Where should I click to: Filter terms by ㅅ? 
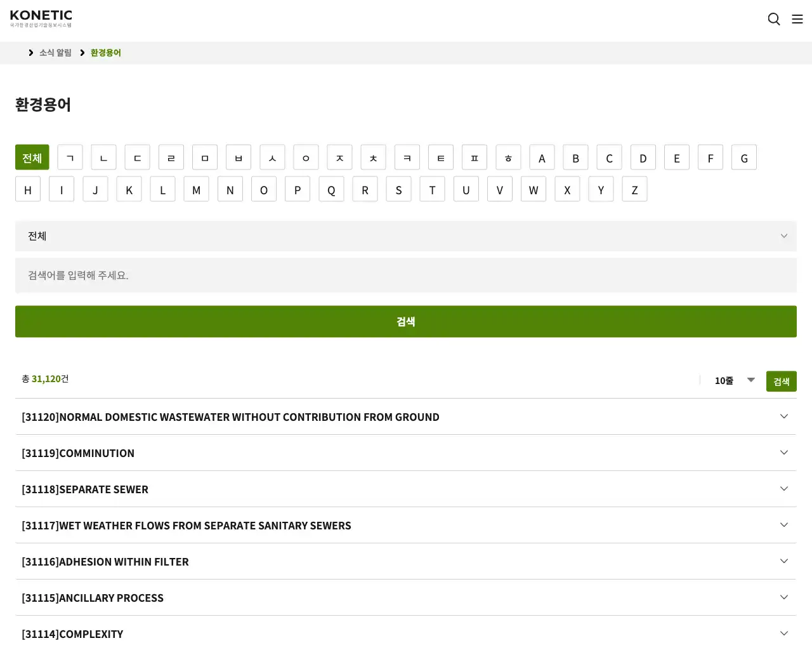click(272, 157)
